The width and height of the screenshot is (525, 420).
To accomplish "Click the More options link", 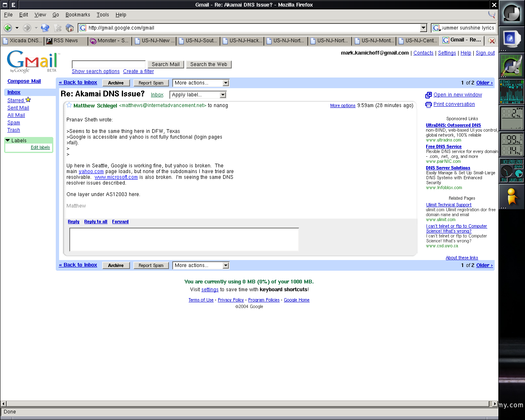I will coord(343,105).
